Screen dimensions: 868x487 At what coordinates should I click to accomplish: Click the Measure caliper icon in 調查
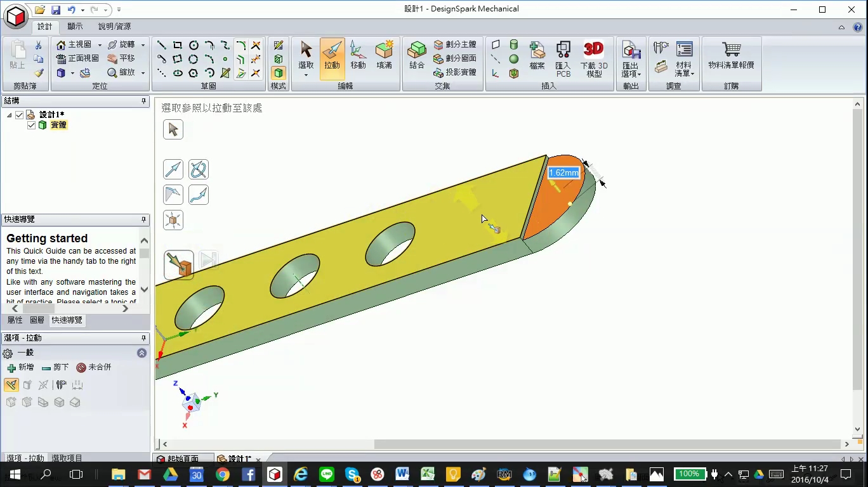pyautogui.click(x=661, y=48)
